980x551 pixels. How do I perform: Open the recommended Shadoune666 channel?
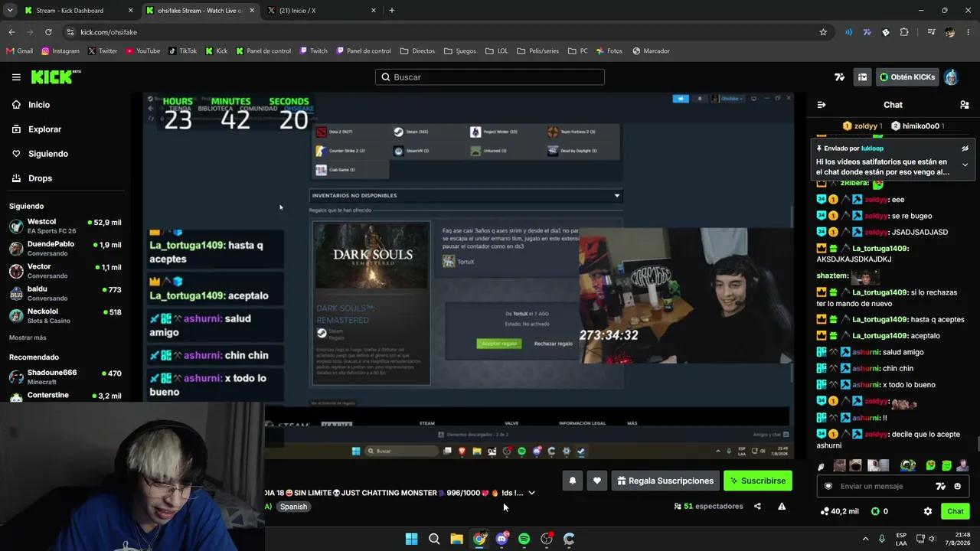click(65, 377)
